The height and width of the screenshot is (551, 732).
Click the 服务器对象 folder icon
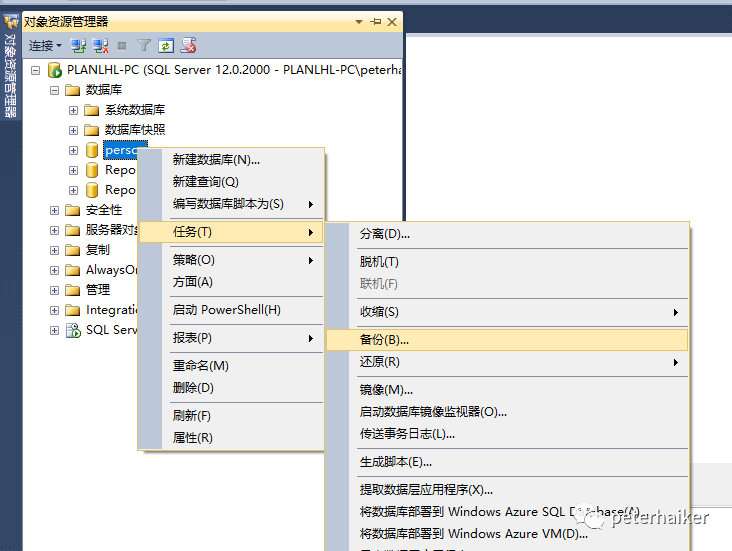72,230
